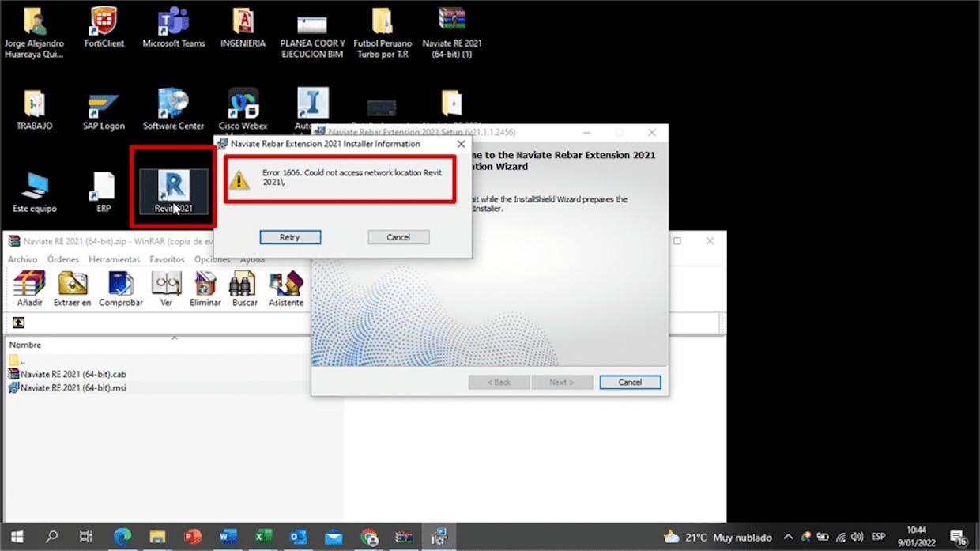Click Cancel in the Setup wizard window

click(x=630, y=382)
